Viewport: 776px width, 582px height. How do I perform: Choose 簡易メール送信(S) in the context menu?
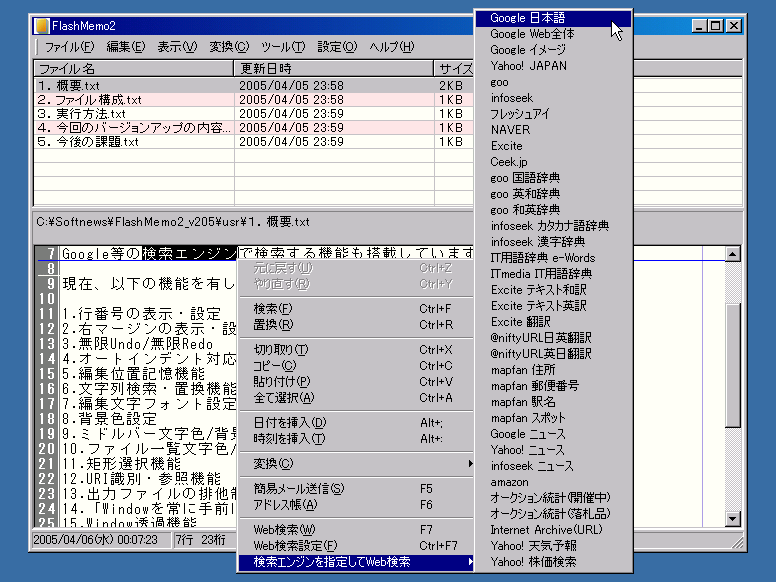pyautogui.click(x=355, y=489)
